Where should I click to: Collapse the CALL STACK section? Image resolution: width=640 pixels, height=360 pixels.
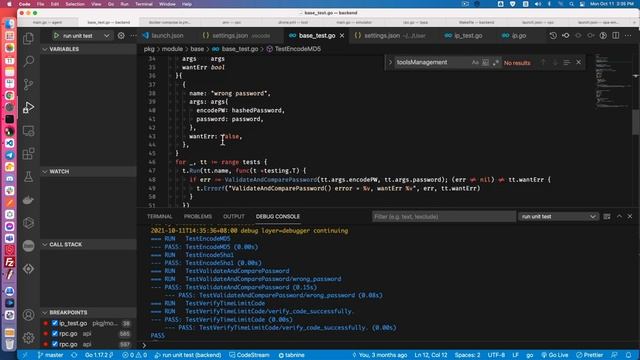pyautogui.click(x=88, y=244)
